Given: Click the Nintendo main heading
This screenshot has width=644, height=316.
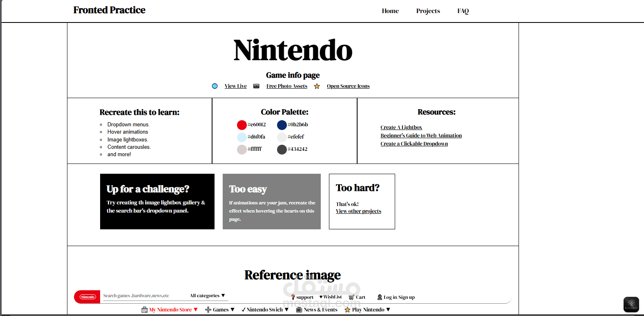Looking at the screenshot, I should pos(293,50).
